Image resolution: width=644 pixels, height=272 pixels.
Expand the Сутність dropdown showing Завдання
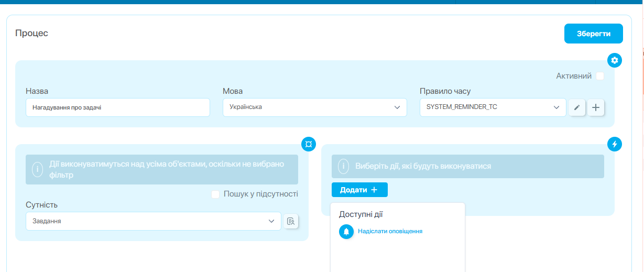click(154, 221)
